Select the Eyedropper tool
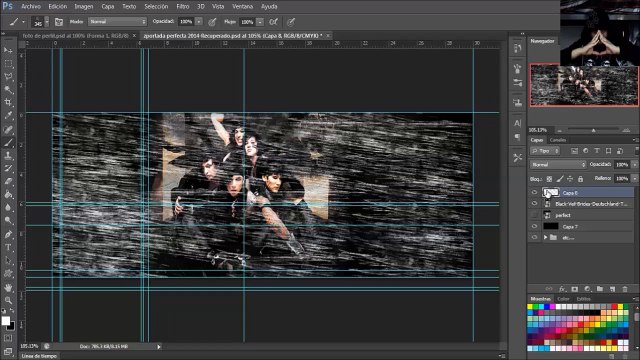The image size is (640, 360). pos(8,116)
